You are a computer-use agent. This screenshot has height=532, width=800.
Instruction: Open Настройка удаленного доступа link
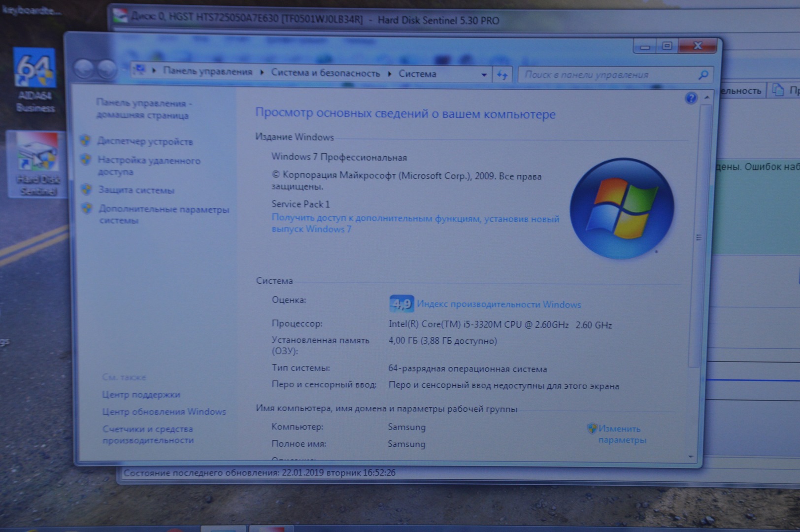click(149, 166)
